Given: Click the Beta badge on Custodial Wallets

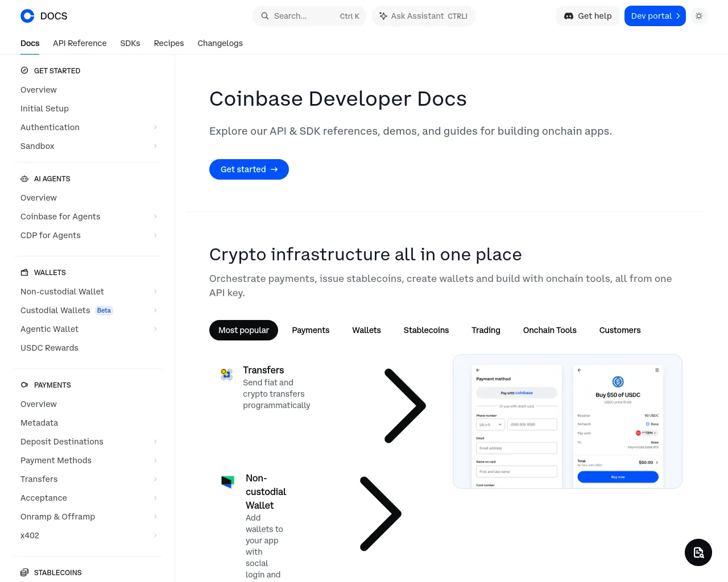Looking at the screenshot, I should click(104, 310).
